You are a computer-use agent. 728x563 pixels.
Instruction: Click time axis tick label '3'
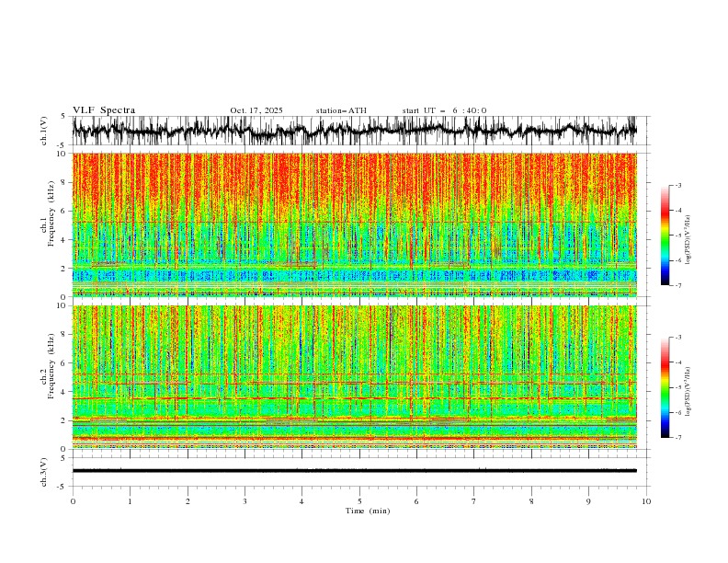pyautogui.click(x=245, y=501)
